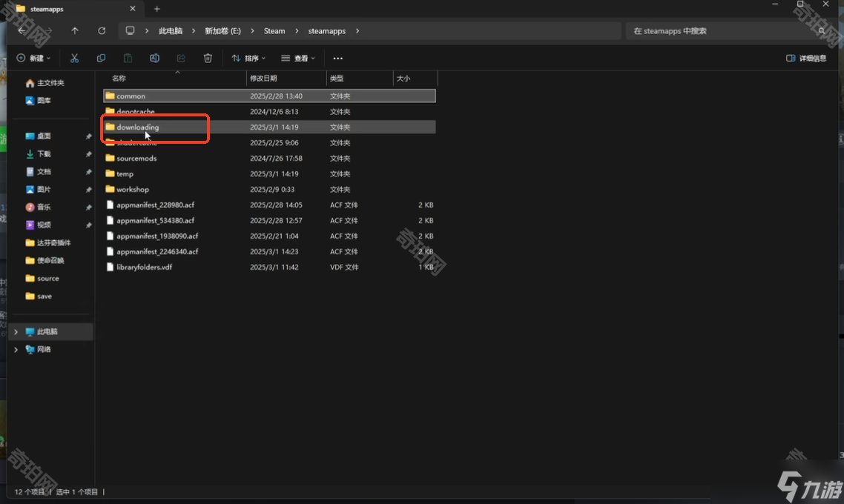Select libraryfolders.vdf file
The width and height of the screenshot is (844, 504).
coord(269,268)
